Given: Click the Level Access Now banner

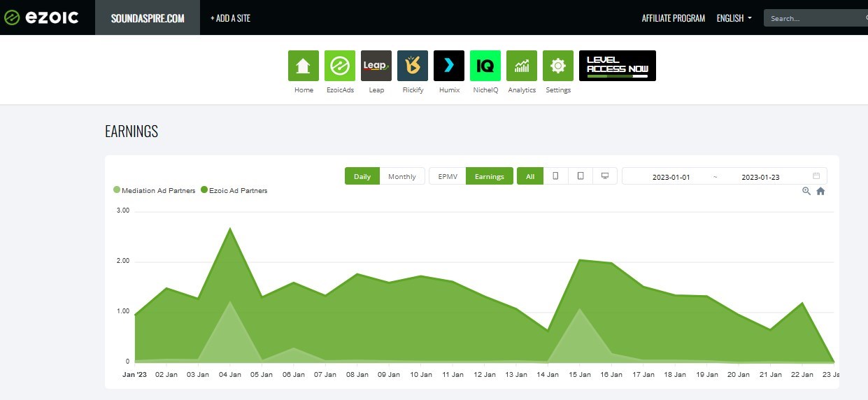Looking at the screenshot, I should tap(618, 66).
